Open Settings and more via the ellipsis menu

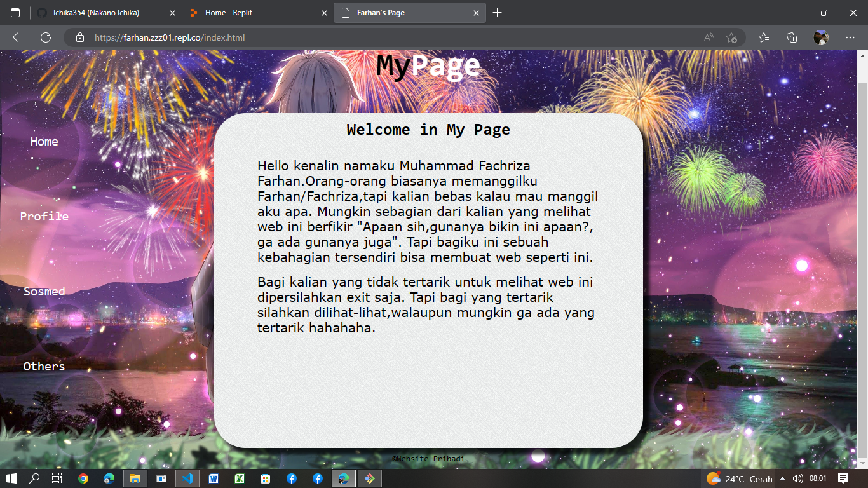click(x=850, y=37)
